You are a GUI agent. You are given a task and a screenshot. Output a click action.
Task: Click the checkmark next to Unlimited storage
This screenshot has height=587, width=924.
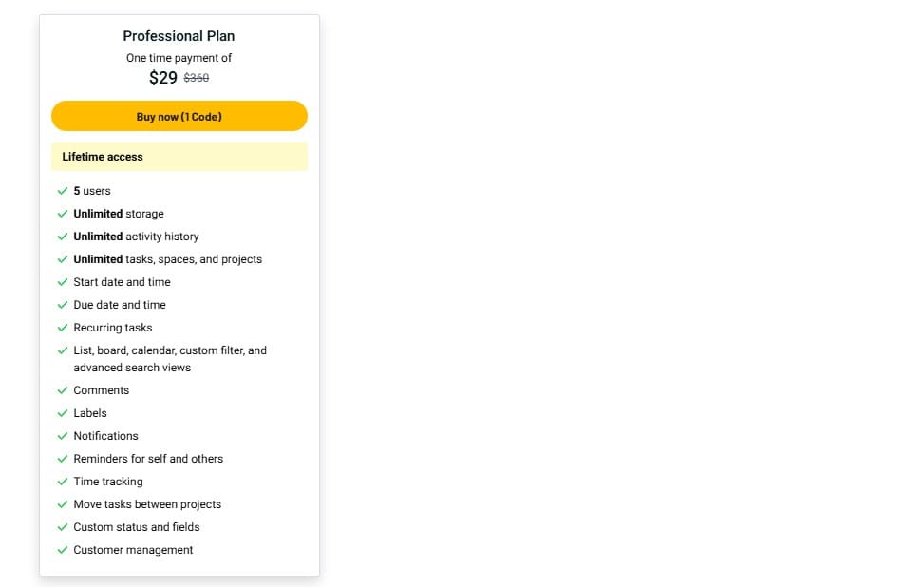click(63, 214)
